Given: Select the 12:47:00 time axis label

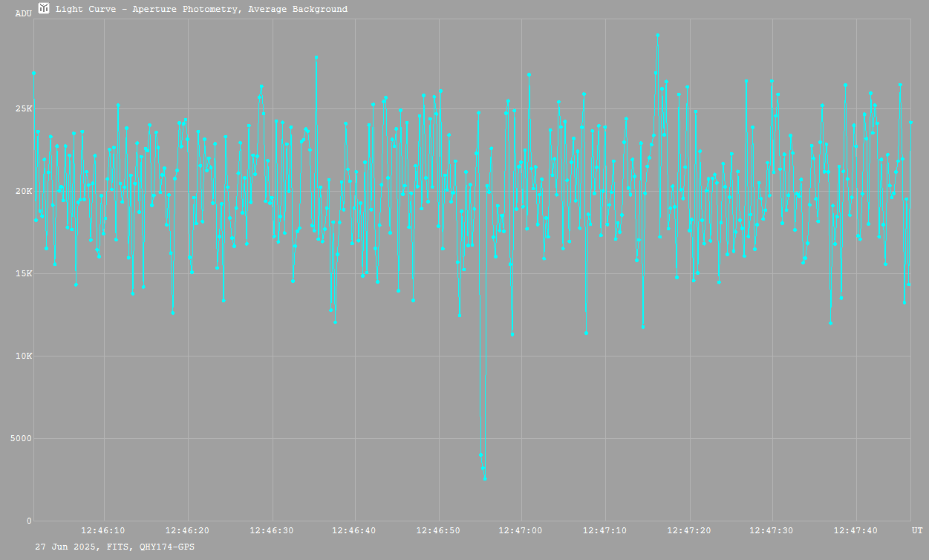Looking at the screenshot, I should pyautogui.click(x=521, y=531).
